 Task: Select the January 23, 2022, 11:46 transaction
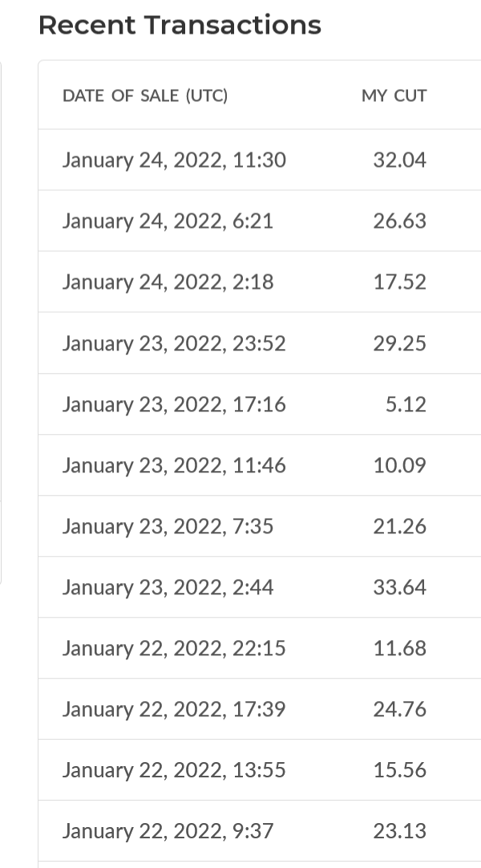click(260, 465)
